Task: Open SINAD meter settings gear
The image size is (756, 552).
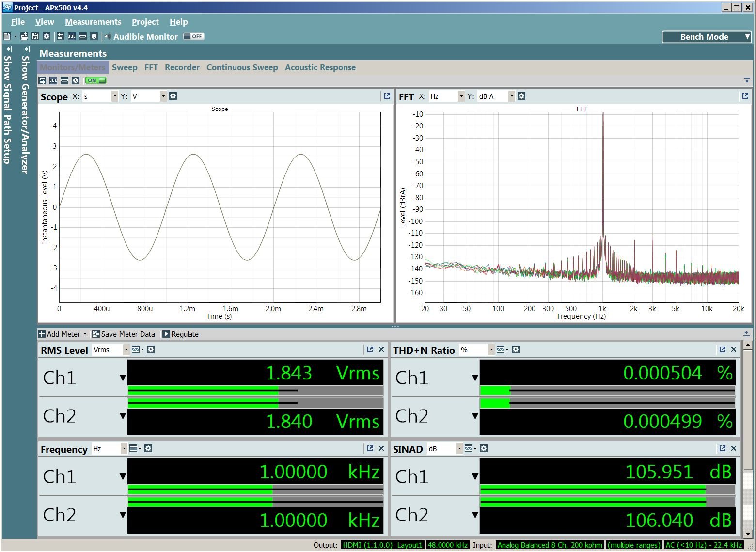Action: tap(484, 448)
